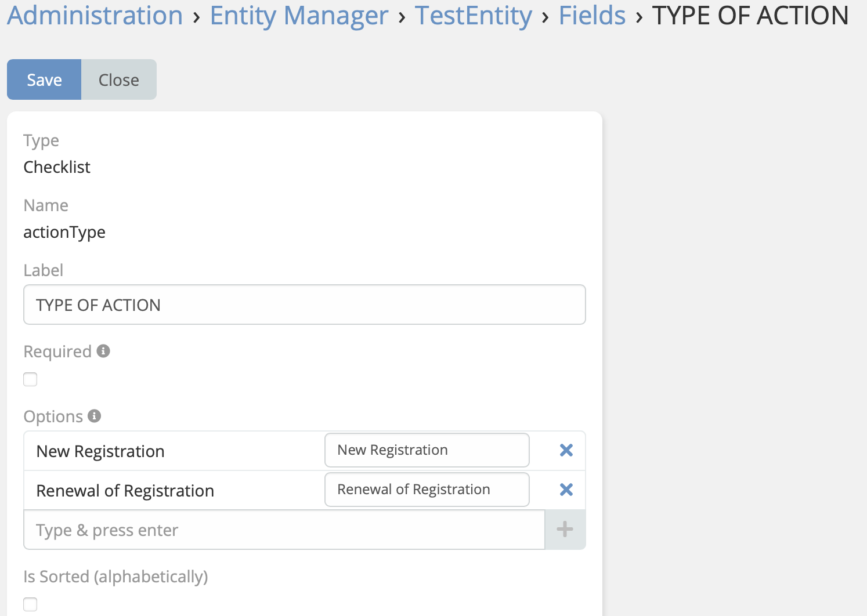Navigate to Entity Manager

pyautogui.click(x=299, y=15)
